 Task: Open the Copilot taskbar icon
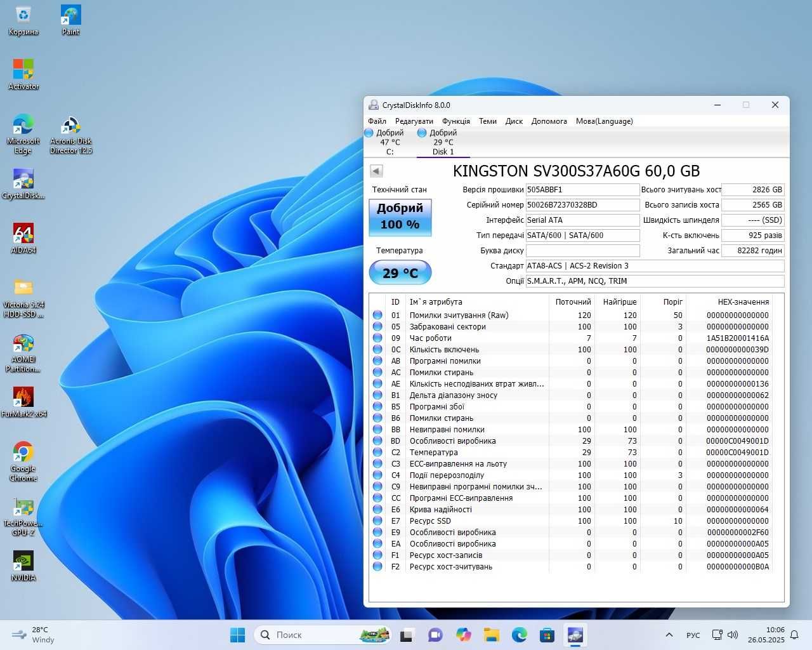pyautogui.click(x=464, y=635)
